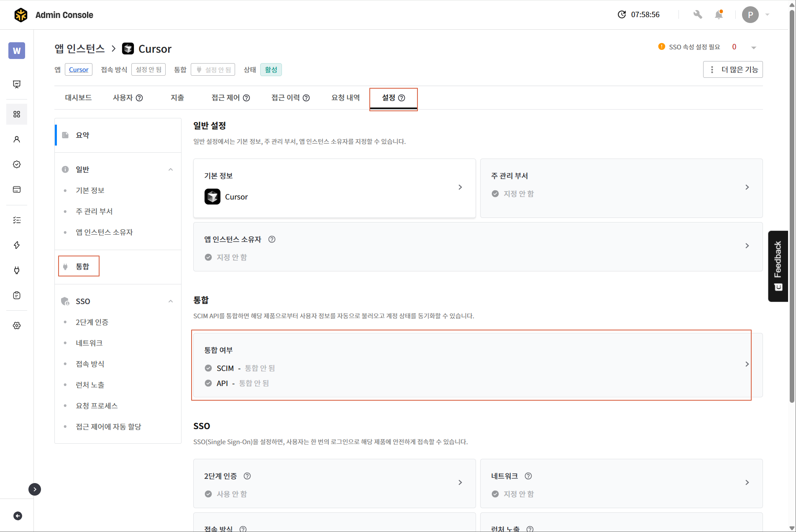The image size is (796, 532).
Task: Open the user icon in left sidebar
Action: tap(17, 139)
